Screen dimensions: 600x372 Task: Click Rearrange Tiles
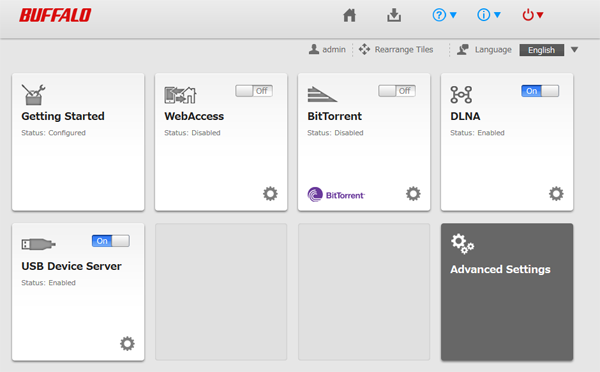pyautogui.click(x=404, y=50)
